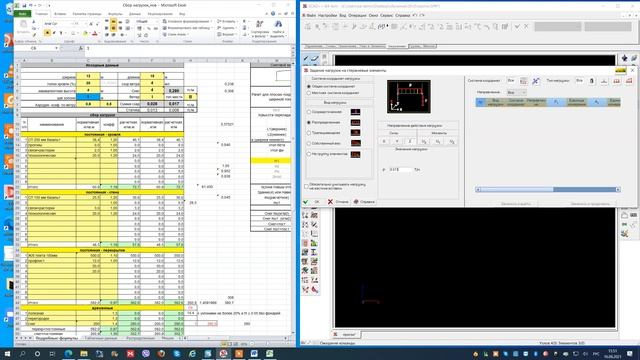The height and width of the screenshot is (360, 640).
Task: Click Italic in Excel ribbon
Action: (x=54, y=33)
